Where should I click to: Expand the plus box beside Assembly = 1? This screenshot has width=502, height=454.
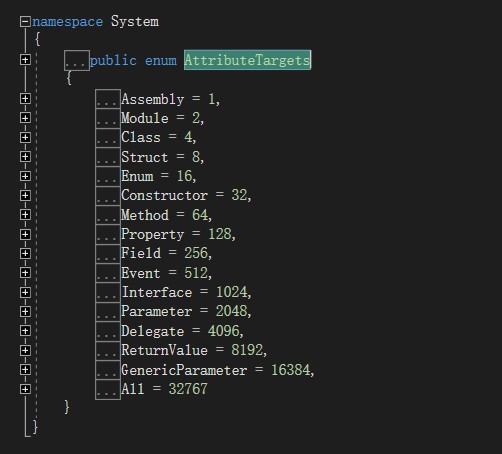click(x=25, y=99)
